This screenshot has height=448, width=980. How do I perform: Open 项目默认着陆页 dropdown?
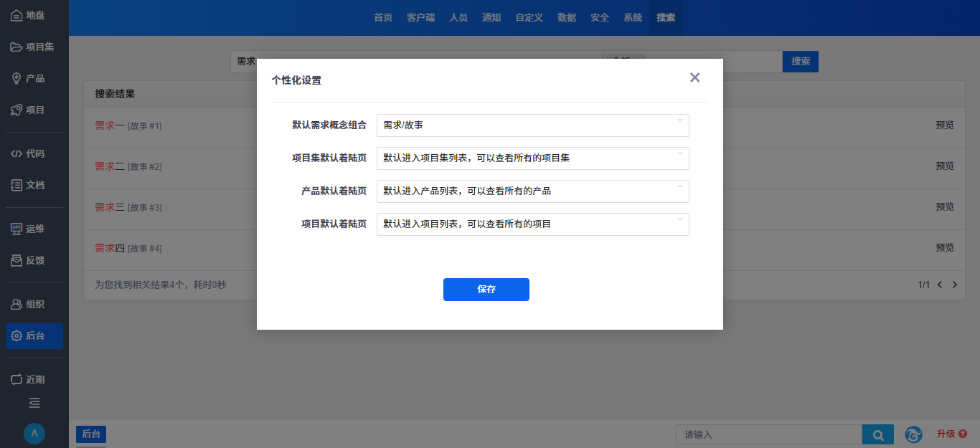point(533,224)
